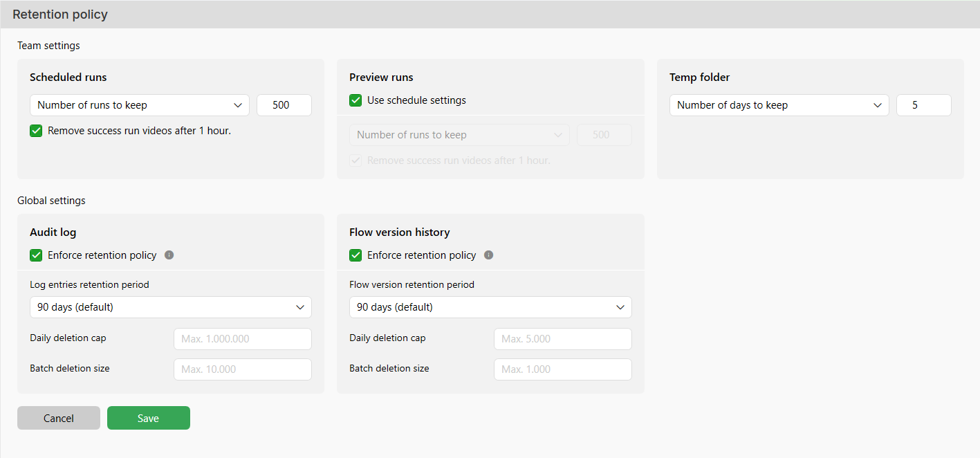Open the Flow version retention period dropdown
The image size is (980, 458).
(490, 307)
